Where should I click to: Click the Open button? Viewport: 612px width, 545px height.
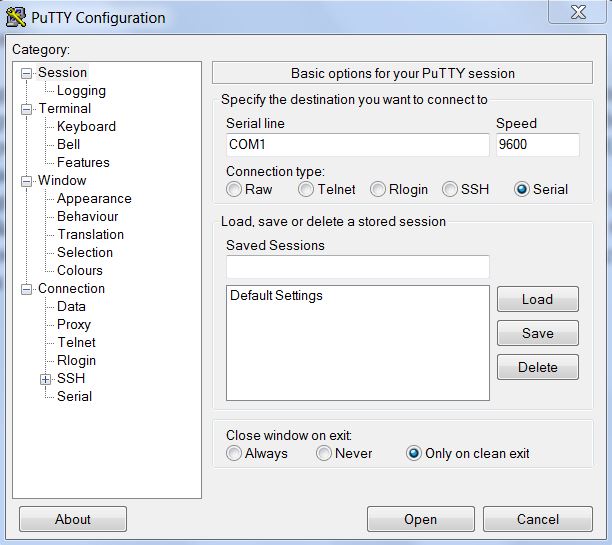tap(420, 519)
